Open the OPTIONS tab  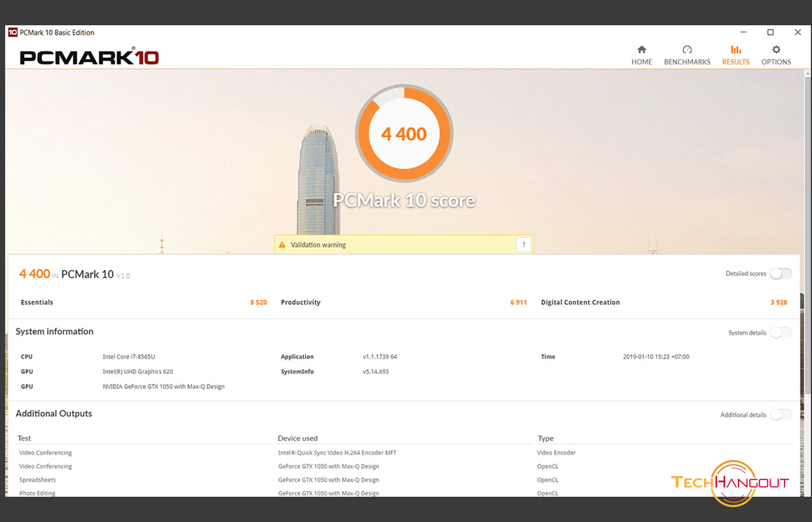776,56
